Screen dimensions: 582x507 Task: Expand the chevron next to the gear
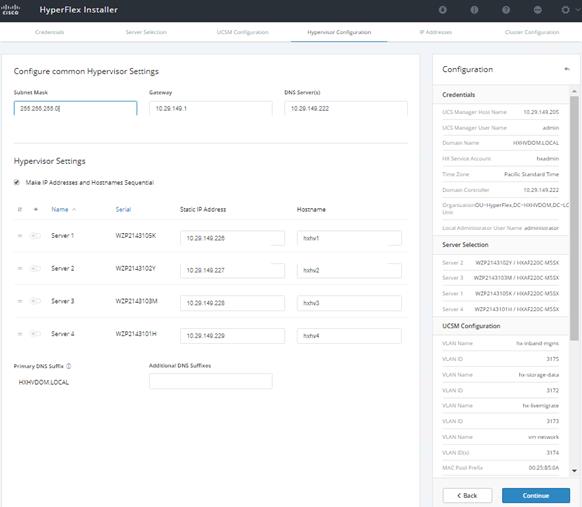pos(578,10)
